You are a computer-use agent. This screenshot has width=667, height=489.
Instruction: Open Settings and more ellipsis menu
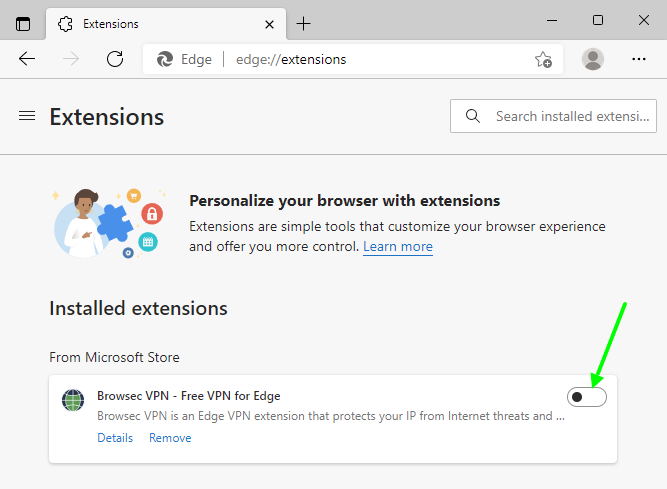639,59
